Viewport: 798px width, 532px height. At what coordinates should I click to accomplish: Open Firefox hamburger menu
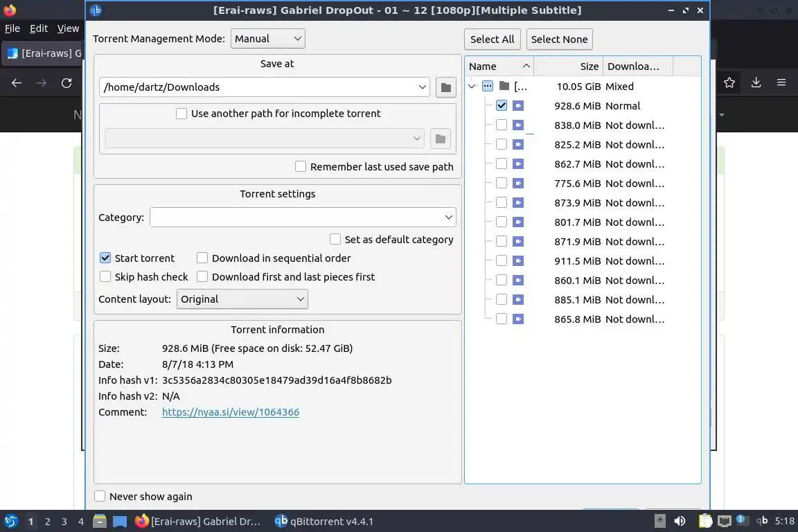click(x=781, y=82)
